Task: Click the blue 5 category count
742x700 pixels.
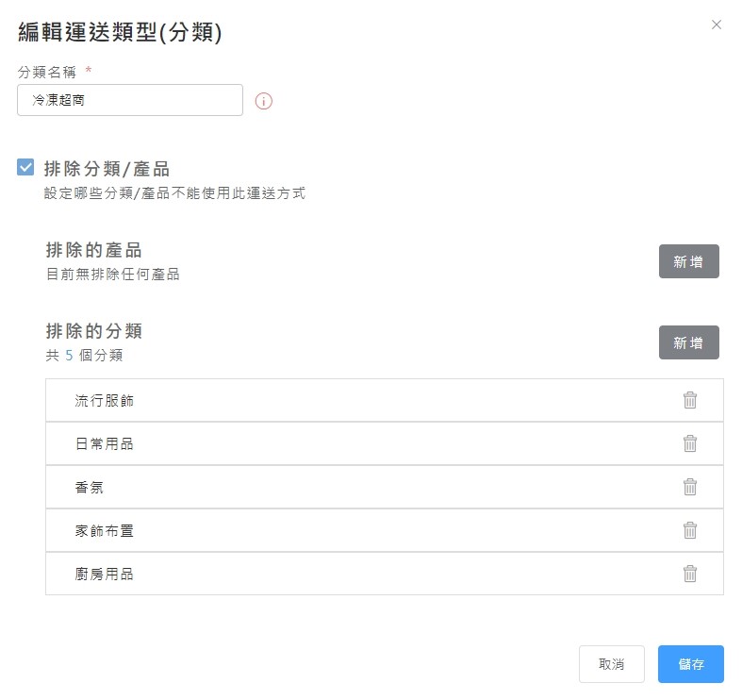Action: click(69, 356)
